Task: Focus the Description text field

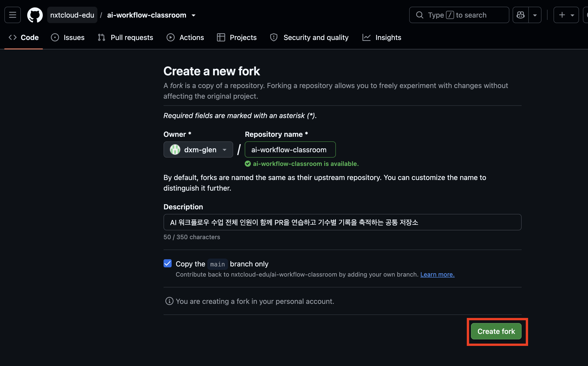Action: 342,222
